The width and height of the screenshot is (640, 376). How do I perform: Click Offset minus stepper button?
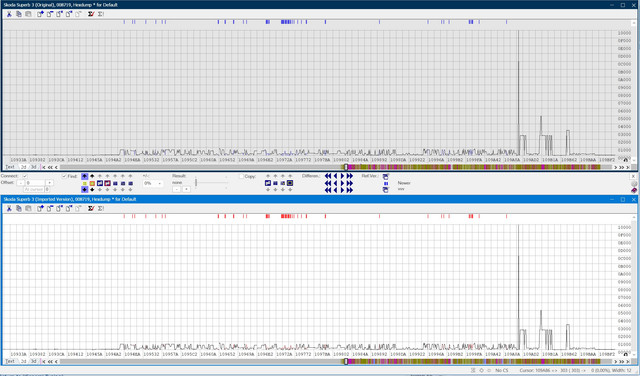coord(21,183)
